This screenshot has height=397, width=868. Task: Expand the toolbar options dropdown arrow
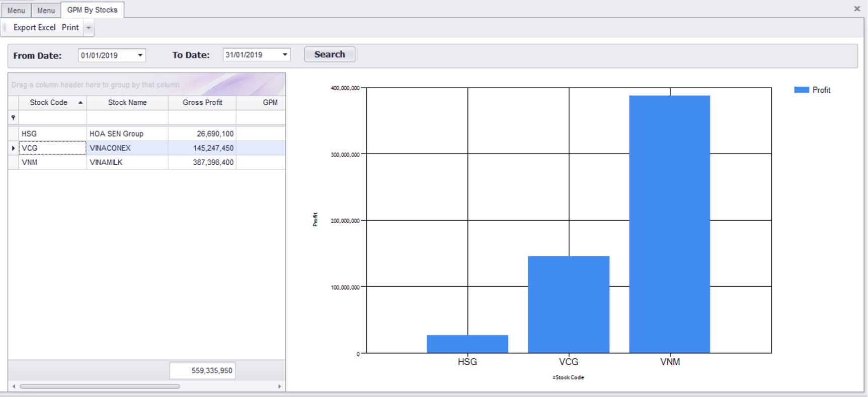coord(89,28)
